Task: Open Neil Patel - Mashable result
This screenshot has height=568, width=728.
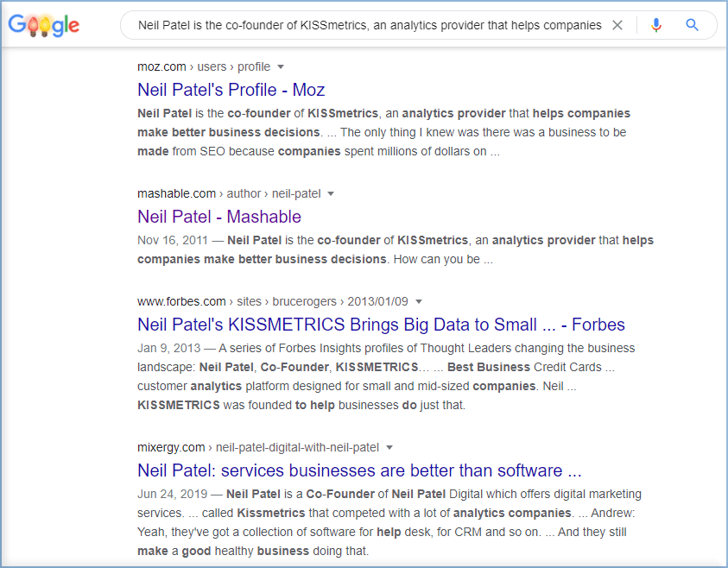Action: pos(219,217)
